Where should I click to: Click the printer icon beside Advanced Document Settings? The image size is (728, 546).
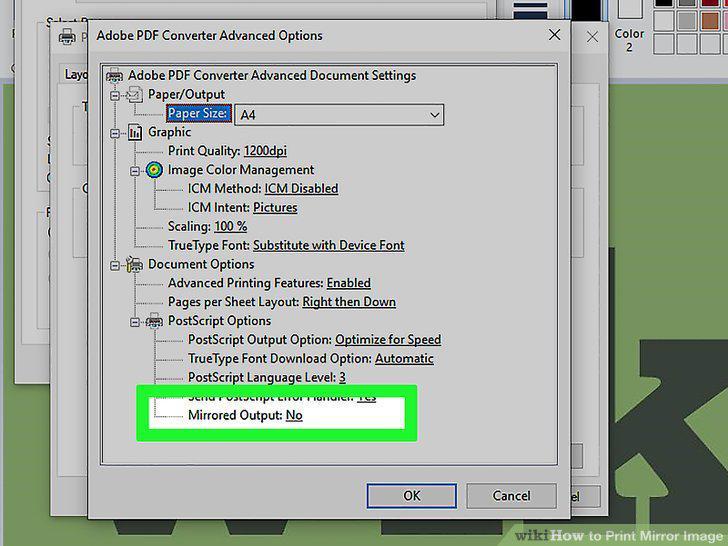114,75
